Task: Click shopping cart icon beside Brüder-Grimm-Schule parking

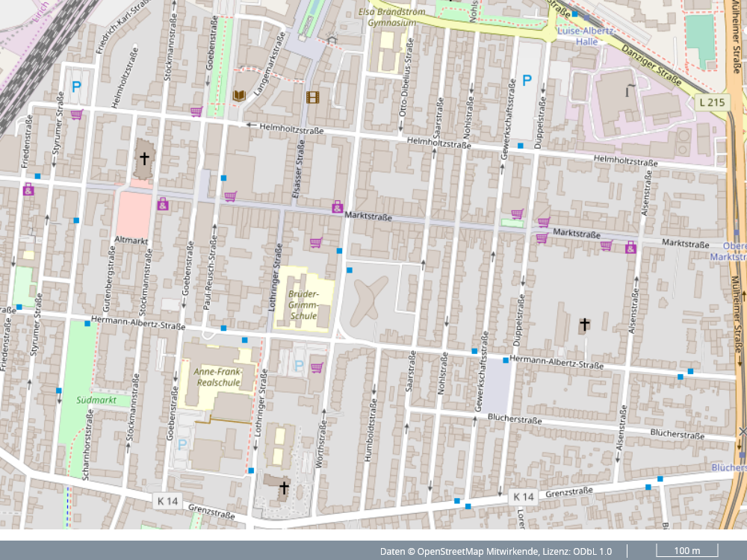Action: [x=317, y=367]
